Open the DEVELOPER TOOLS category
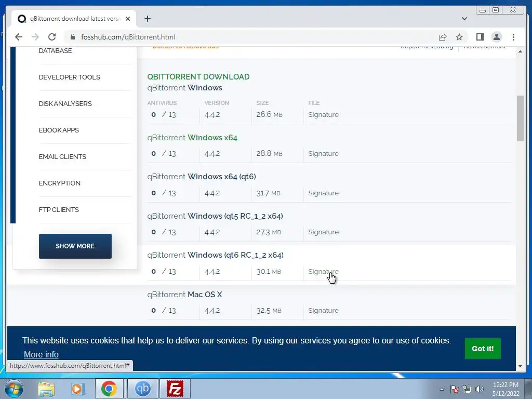 click(x=69, y=77)
